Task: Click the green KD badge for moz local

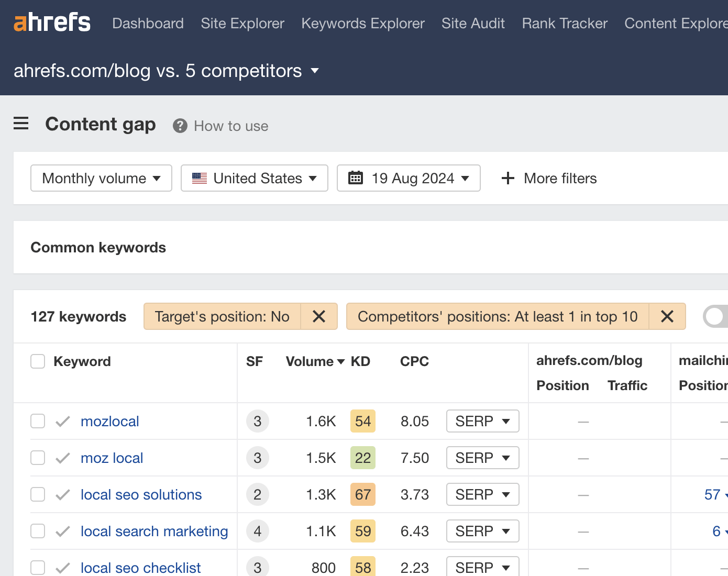Action: (x=362, y=458)
